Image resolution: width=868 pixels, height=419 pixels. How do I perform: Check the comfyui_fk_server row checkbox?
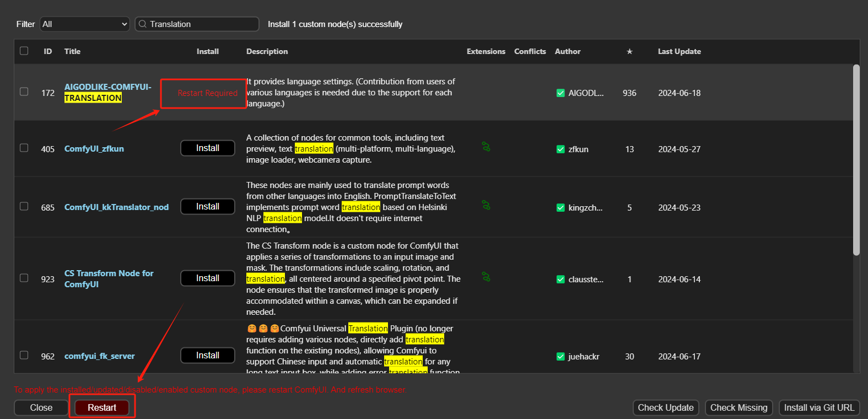tap(24, 355)
